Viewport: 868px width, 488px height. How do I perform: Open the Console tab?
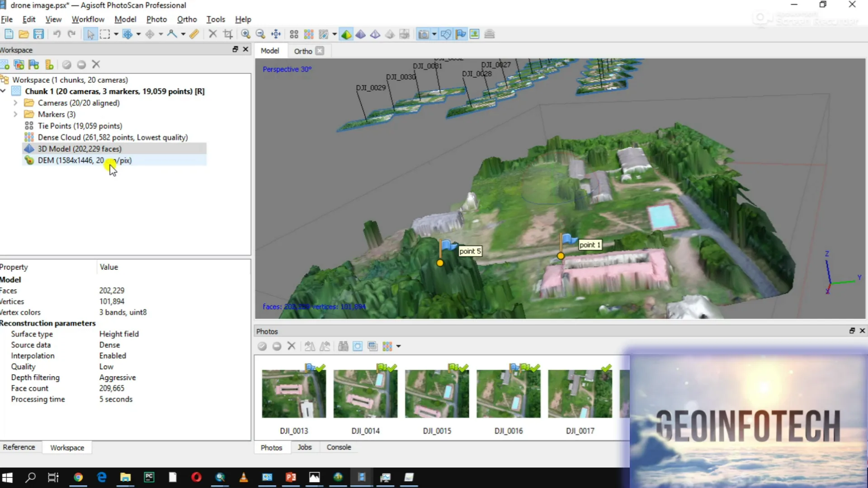339,447
